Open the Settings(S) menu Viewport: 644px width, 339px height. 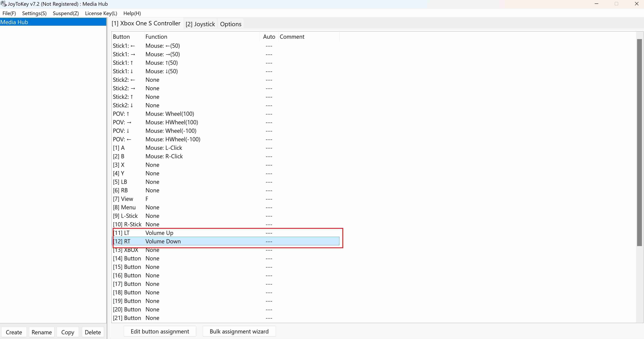tap(34, 14)
